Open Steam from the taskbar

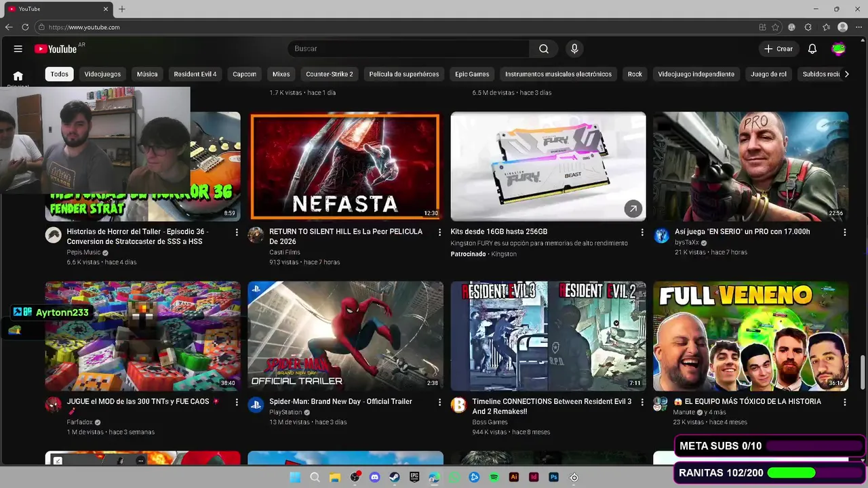(394, 477)
